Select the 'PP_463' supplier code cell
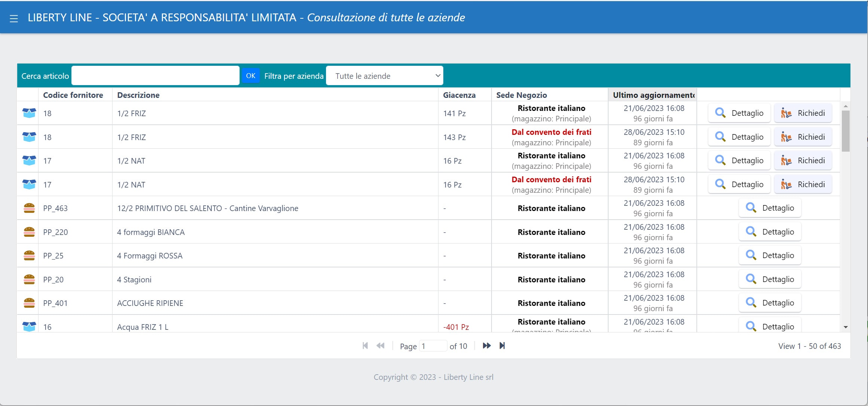Image resolution: width=868 pixels, height=406 pixels. click(75, 208)
